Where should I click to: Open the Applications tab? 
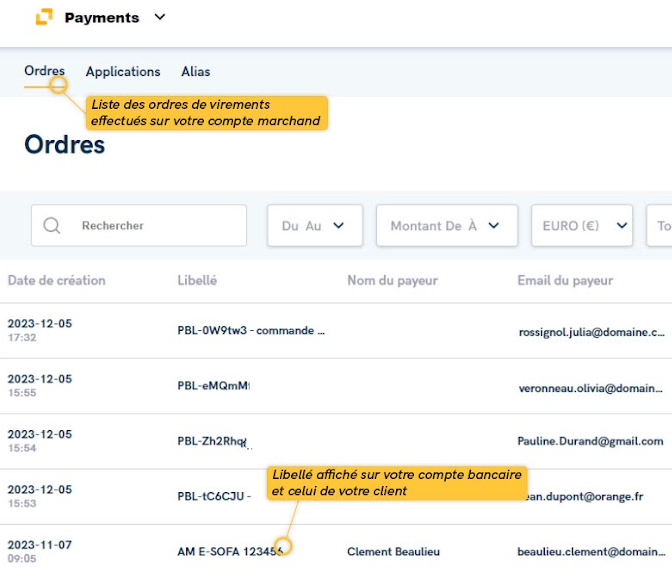[x=123, y=72]
